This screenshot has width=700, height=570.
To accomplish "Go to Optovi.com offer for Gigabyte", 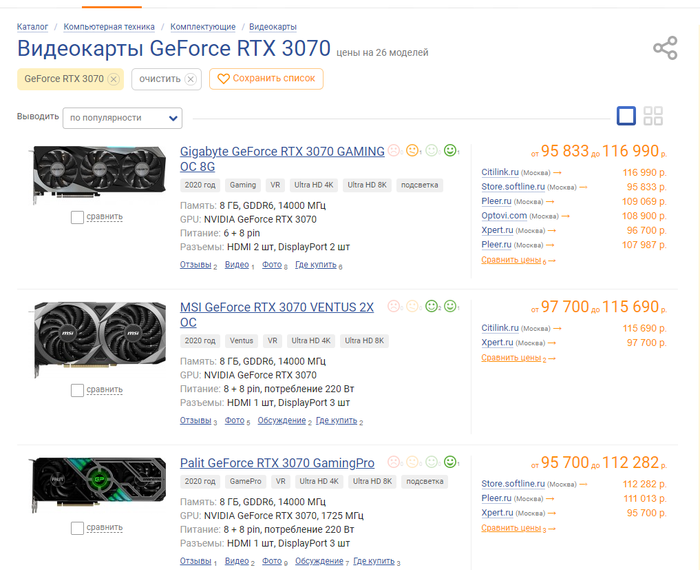I will click(x=504, y=216).
